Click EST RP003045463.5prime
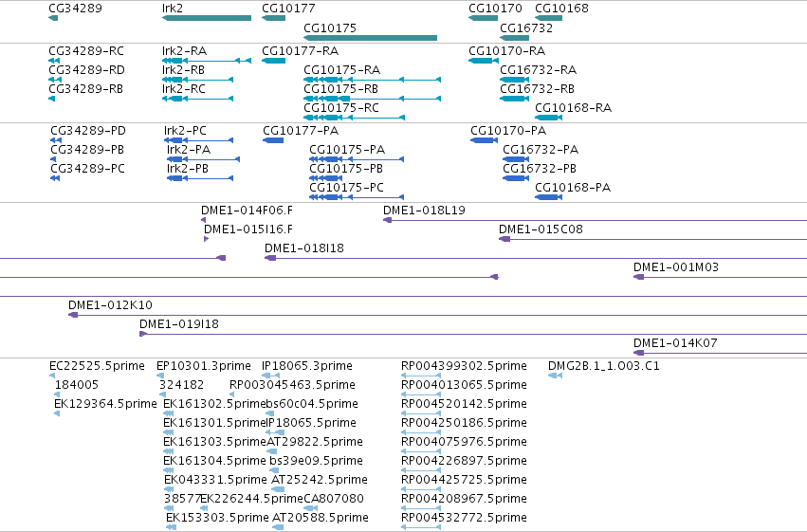 [292, 385]
